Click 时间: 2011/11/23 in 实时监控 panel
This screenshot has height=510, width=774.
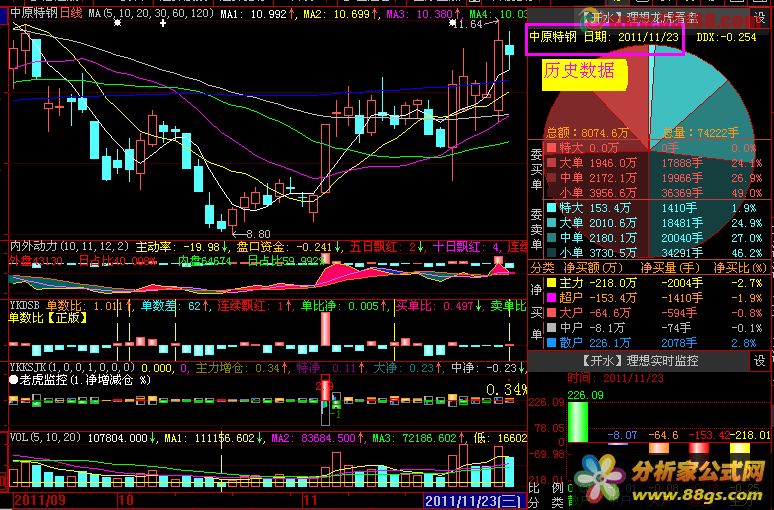615,378
